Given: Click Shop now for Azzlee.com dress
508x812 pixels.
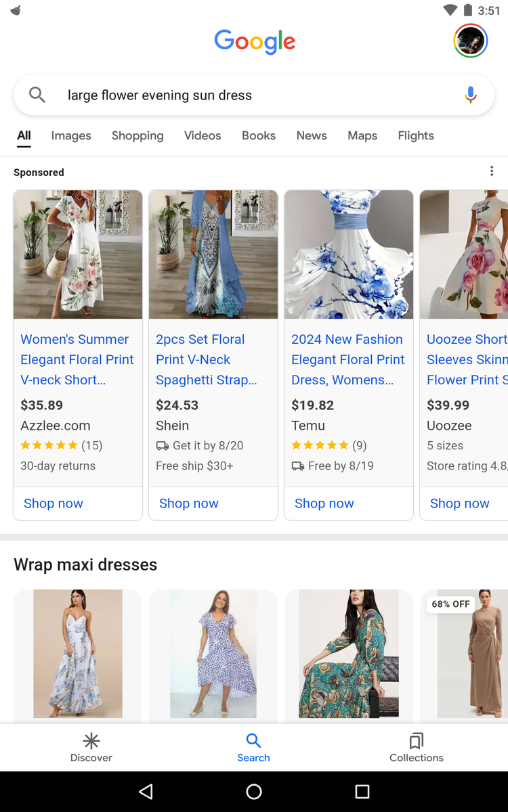Looking at the screenshot, I should coord(54,503).
